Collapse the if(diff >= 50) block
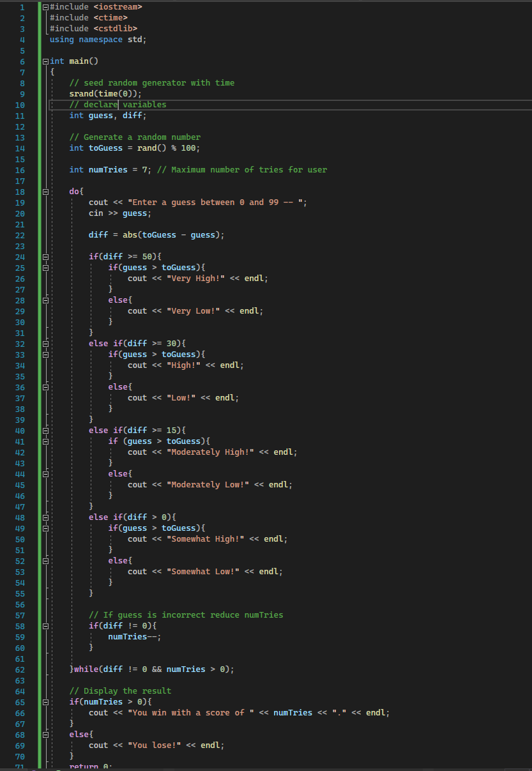532x771 pixels. [x=44, y=256]
